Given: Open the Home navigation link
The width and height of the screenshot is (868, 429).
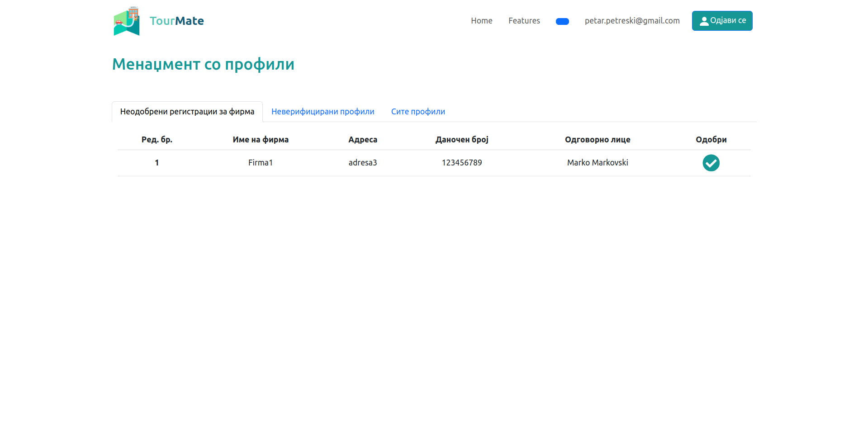Looking at the screenshot, I should pyautogui.click(x=481, y=21).
